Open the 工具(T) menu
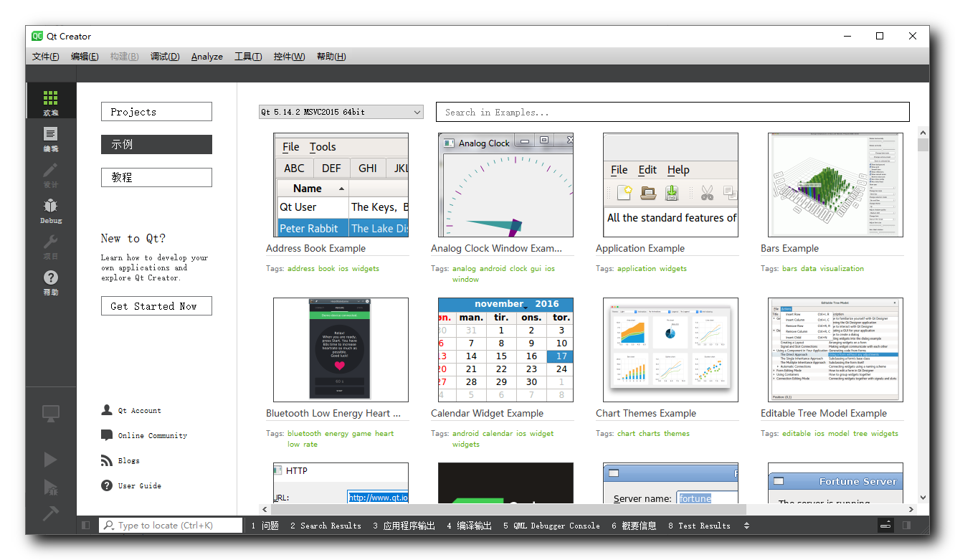Image resolution: width=955 pixels, height=560 pixels. pyautogui.click(x=248, y=57)
